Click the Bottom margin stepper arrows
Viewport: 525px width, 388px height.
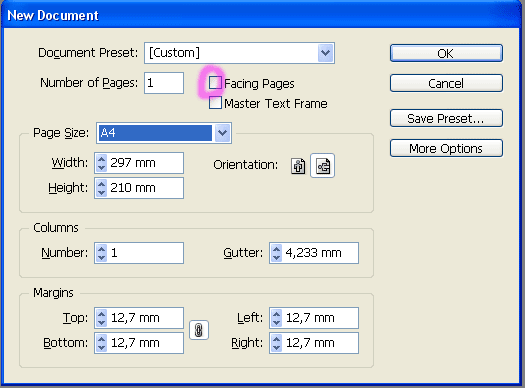click(x=101, y=343)
